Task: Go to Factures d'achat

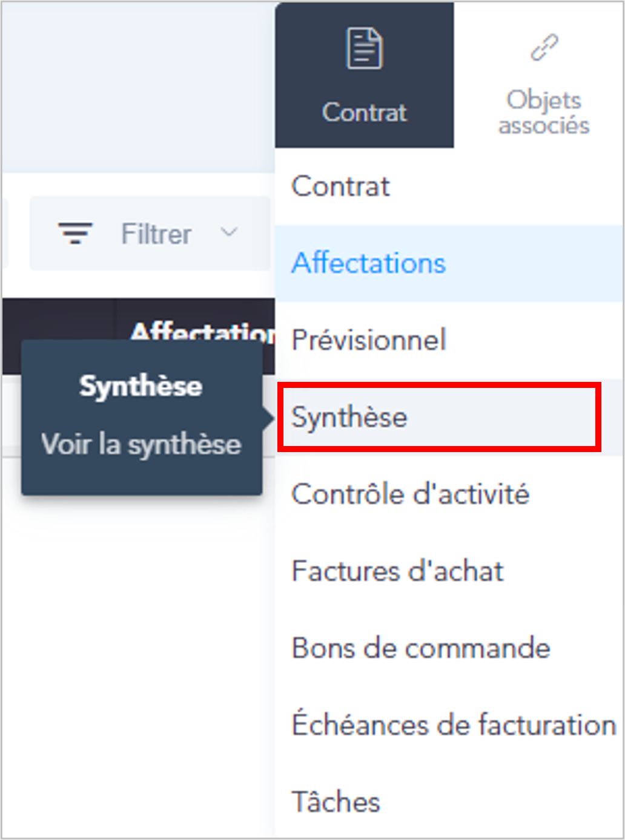Action: tap(449, 571)
